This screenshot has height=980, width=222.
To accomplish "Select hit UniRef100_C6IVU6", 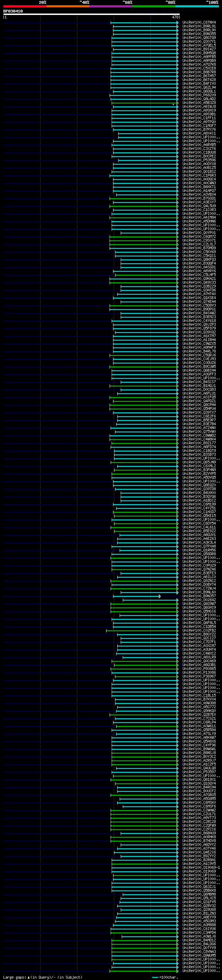I will [x=199, y=929].
